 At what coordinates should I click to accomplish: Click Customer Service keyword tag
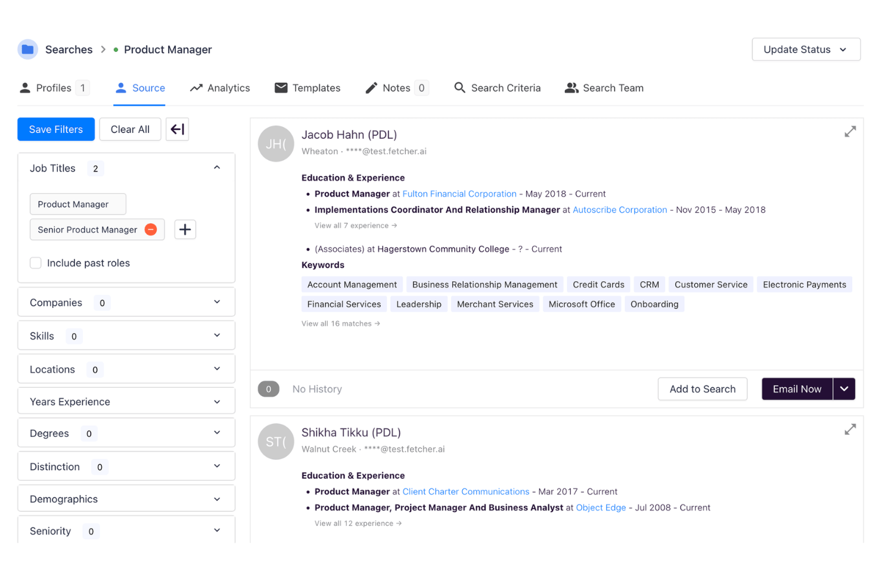click(711, 285)
